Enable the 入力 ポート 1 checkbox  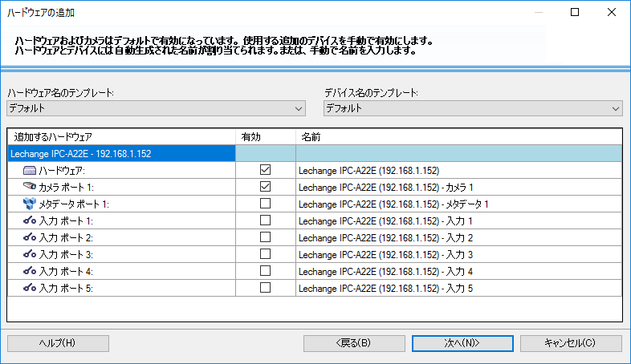tap(265, 220)
